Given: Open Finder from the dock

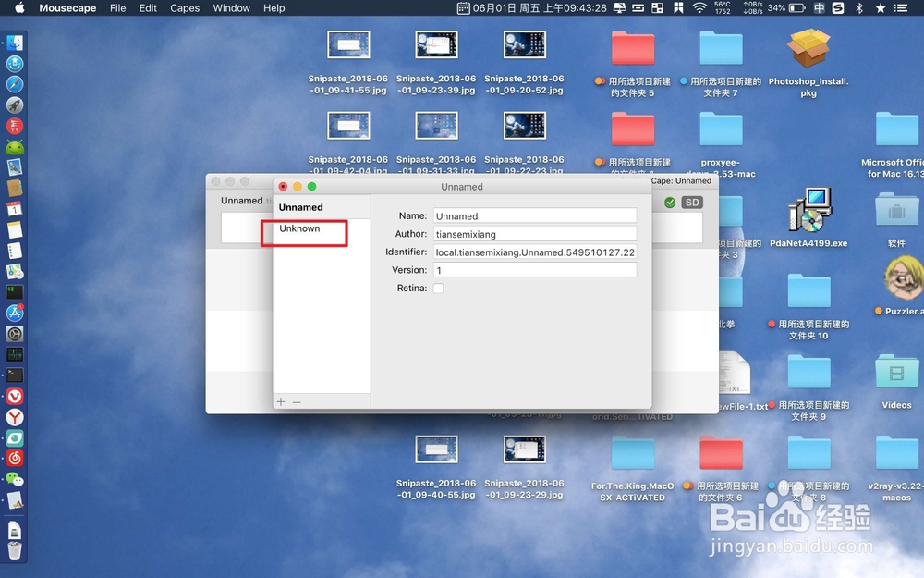Looking at the screenshot, I should pos(15,43).
